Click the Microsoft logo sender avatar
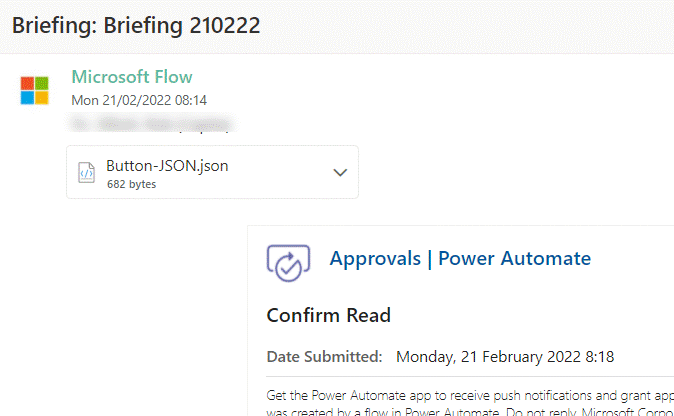The image size is (674, 416). coord(34,90)
